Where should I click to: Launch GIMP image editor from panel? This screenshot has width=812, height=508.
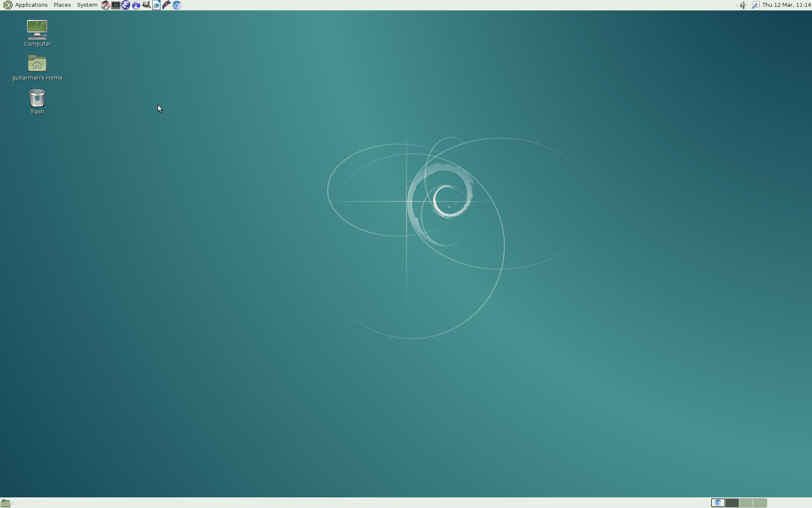(146, 5)
